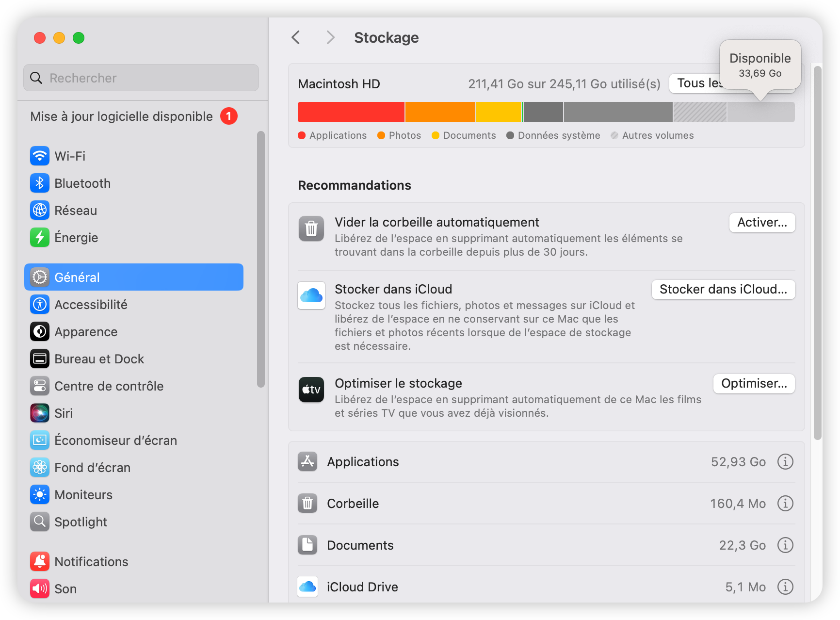Select the Moniteurs sun icon
840x620 pixels.
pos(40,495)
